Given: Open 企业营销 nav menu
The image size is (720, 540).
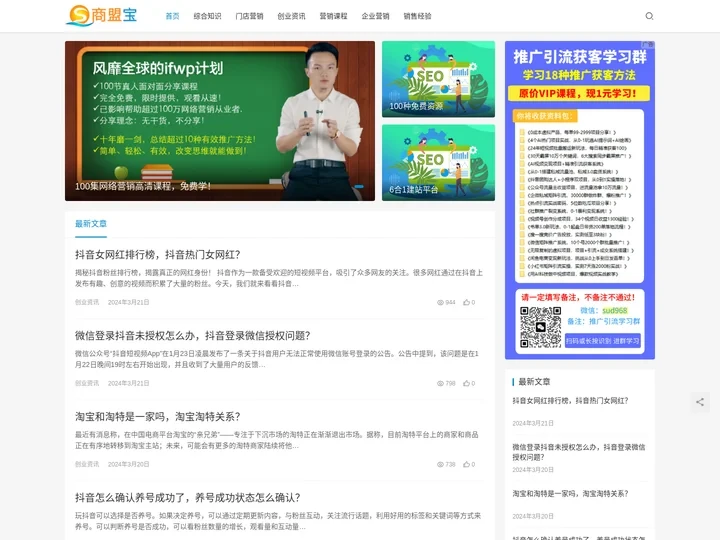Looking at the screenshot, I should coord(375,16).
